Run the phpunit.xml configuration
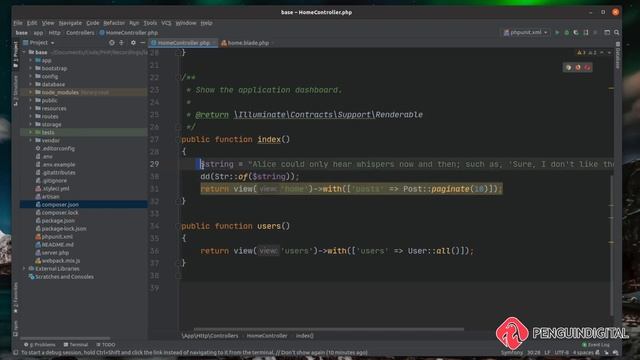 coord(557,32)
